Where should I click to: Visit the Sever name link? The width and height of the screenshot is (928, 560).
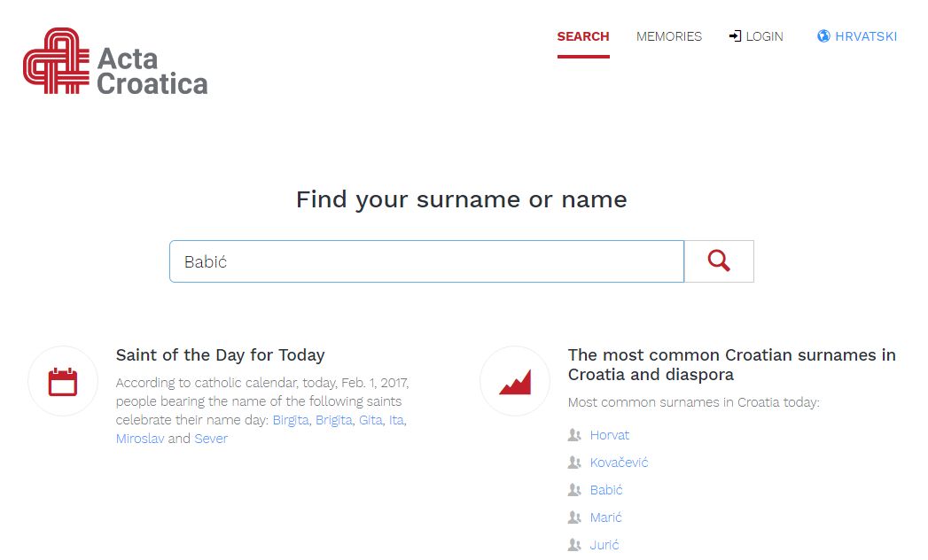pyautogui.click(x=211, y=439)
